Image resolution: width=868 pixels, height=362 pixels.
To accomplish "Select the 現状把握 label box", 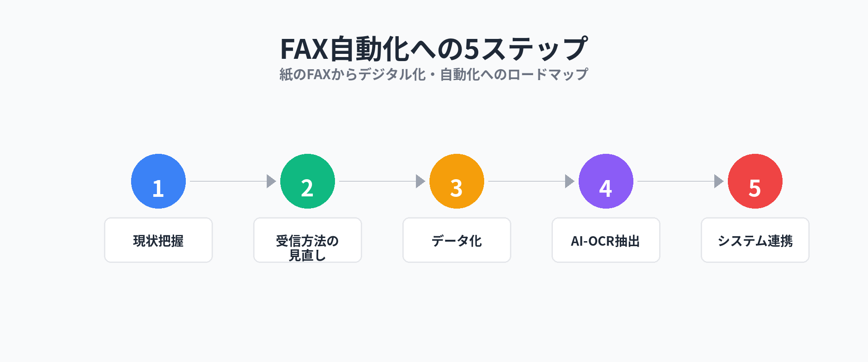I will point(158,240).
